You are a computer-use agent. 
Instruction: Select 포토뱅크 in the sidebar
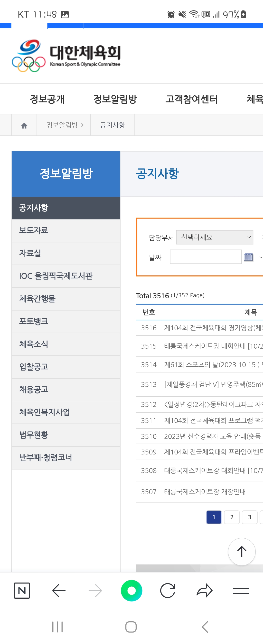coord(66,322)
